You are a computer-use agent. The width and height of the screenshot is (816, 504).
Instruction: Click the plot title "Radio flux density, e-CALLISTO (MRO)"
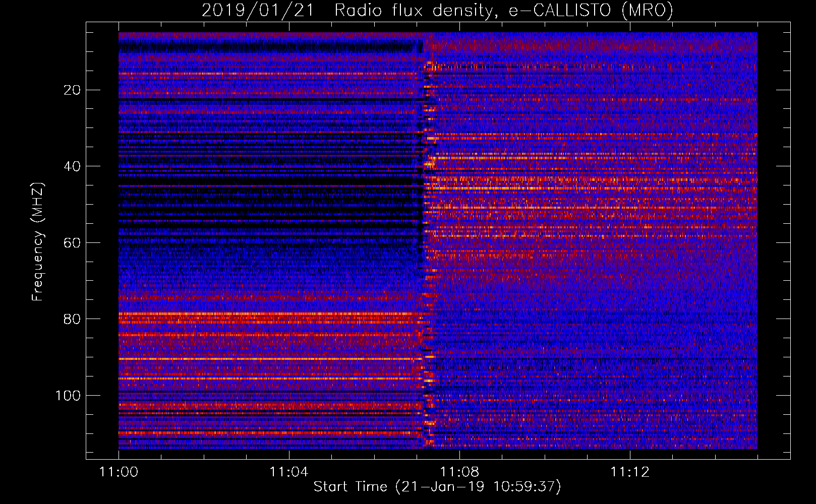pos(504,10)
